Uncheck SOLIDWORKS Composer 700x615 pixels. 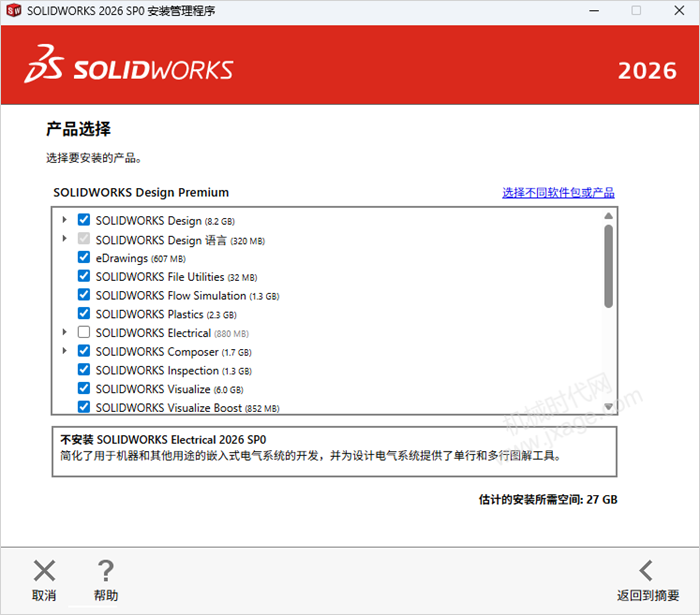coord(84,351)
